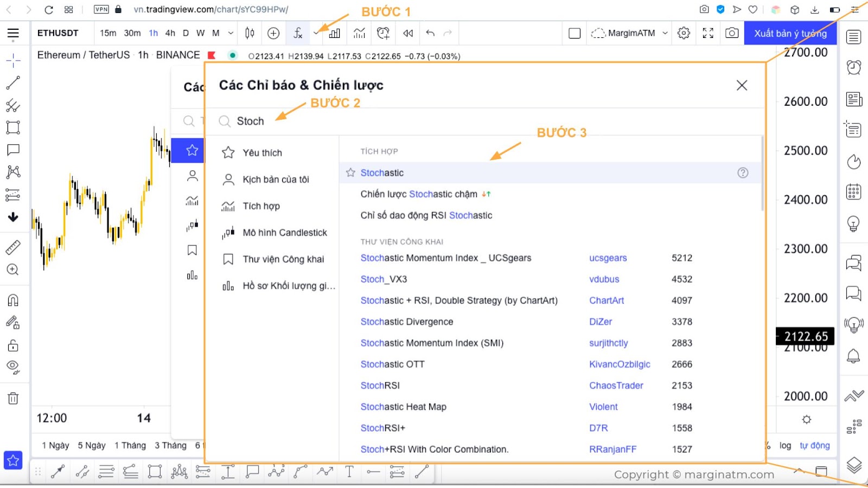Undo last chart action
This screenshot has height=488, width=868.
pos(430,33)
